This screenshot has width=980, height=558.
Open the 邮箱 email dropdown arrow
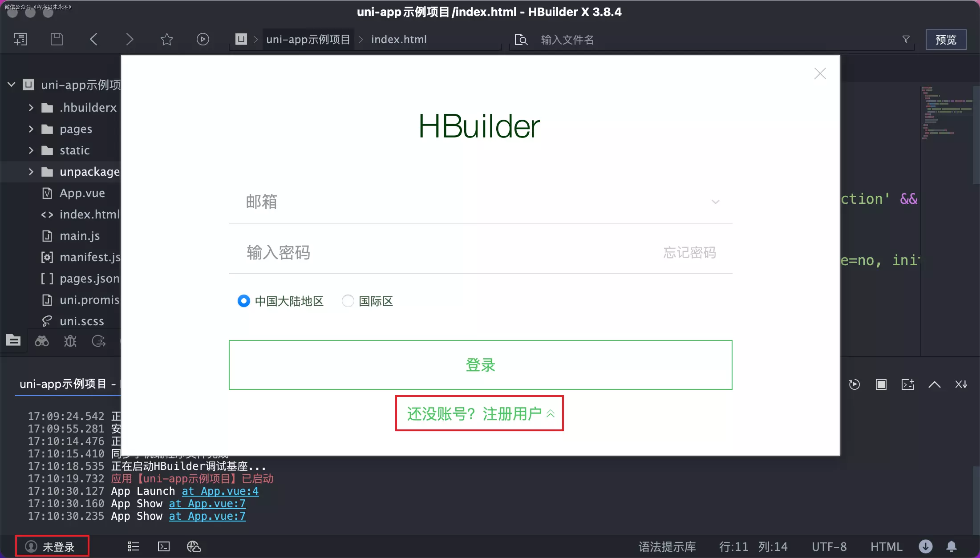[x=716, y=202]
